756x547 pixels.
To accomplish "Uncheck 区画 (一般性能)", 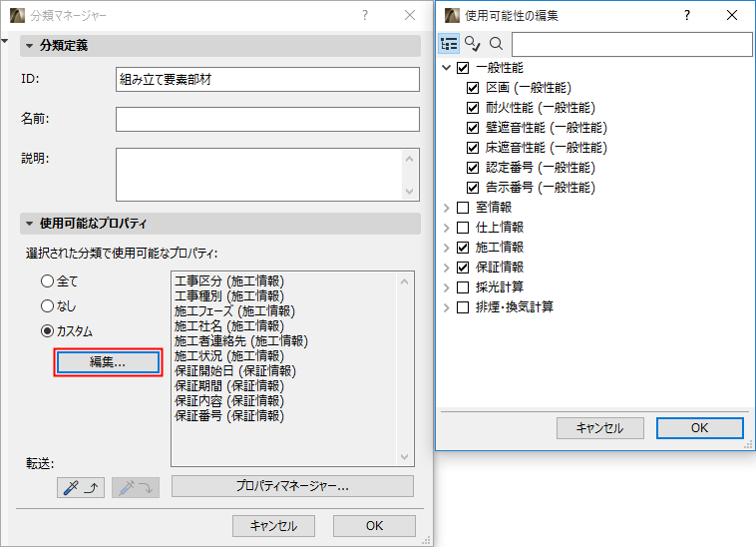I will (x=473, y=88).
